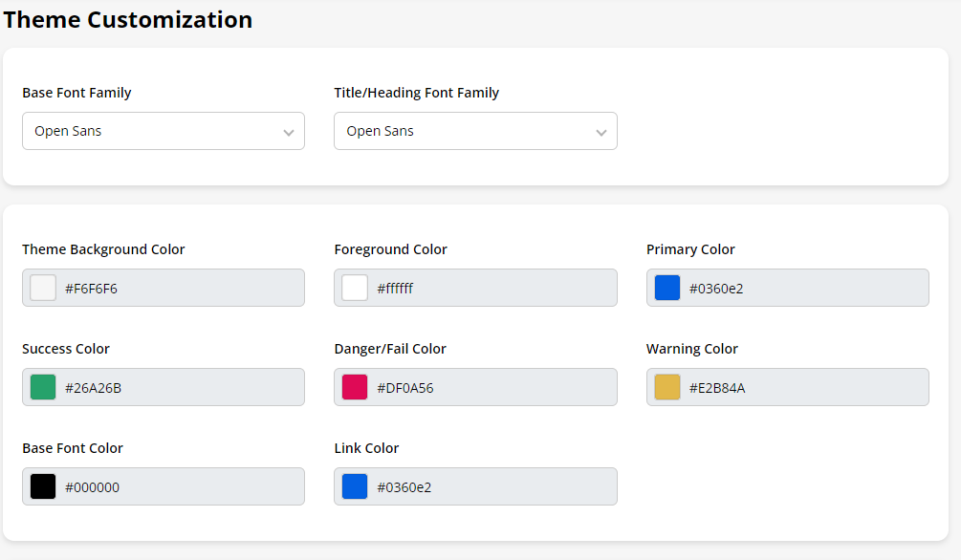Select the #26A26B Success Color field
The image size is (961, 560).
180,387
